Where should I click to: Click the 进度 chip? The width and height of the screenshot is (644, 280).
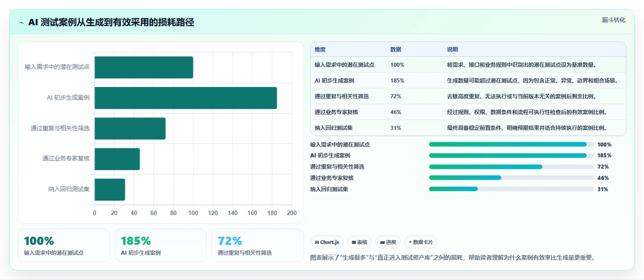(388, 242)
